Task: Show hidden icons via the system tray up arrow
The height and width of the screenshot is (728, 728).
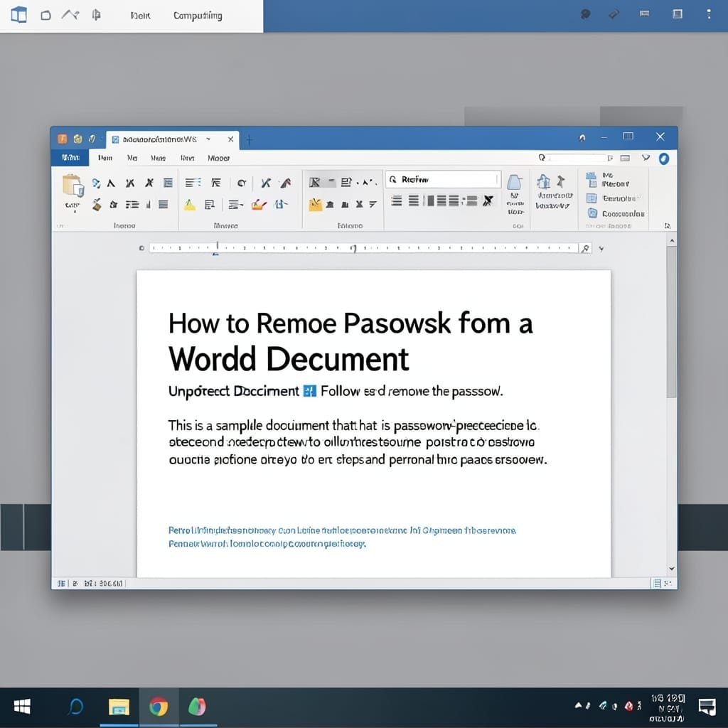Action: [578, 705]
